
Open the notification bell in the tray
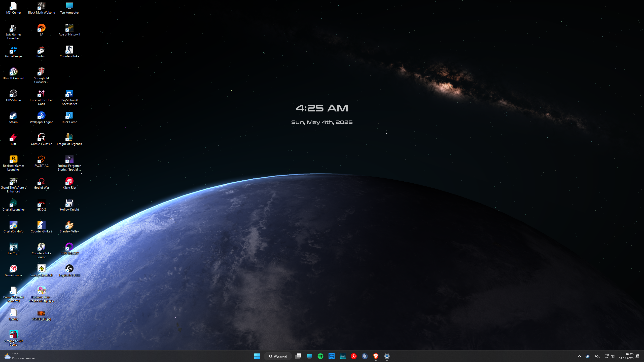[637, 356]
